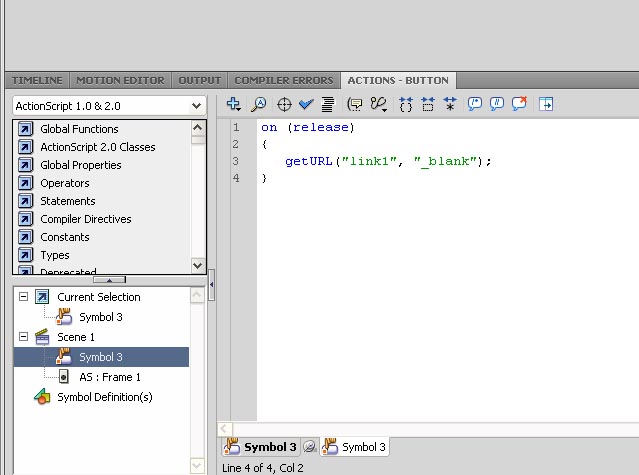
Task: Collapse the Scene 1 tree node
Action: point(23,337)
